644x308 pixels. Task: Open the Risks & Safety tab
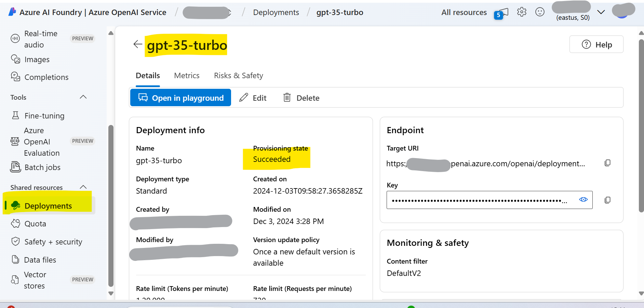click(239, 75)
